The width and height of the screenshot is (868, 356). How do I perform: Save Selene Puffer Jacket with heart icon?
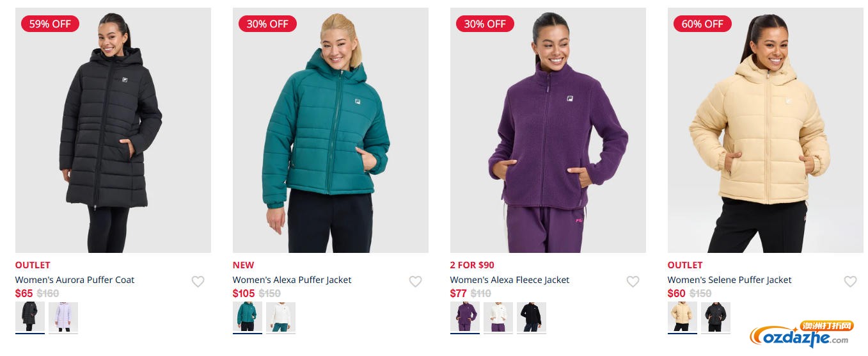(850, 281)
